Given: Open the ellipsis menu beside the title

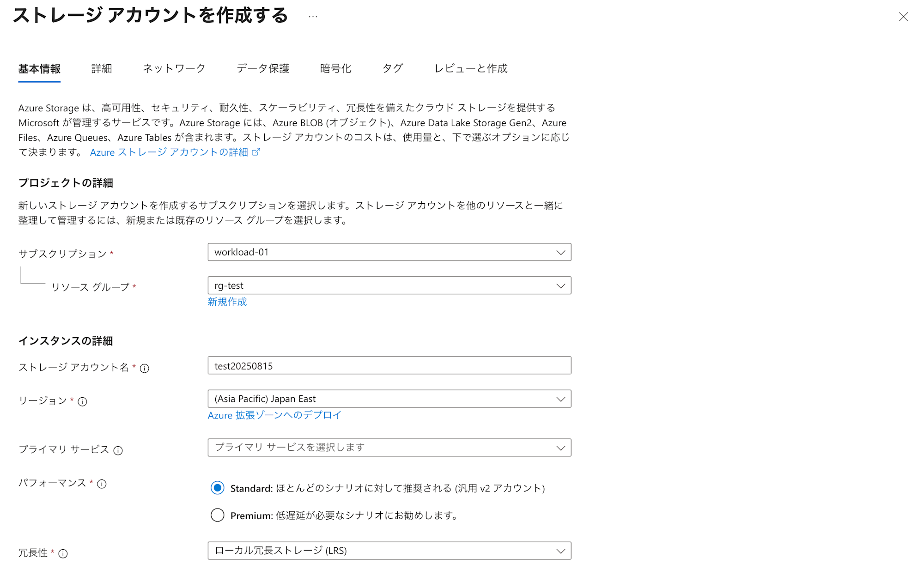Looking at the screenshot, I should (x=313, y=17).
